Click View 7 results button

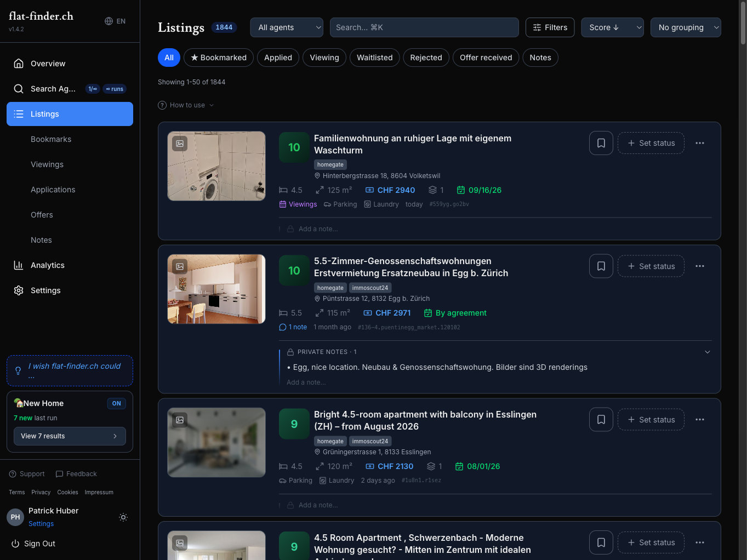point(70,436)
